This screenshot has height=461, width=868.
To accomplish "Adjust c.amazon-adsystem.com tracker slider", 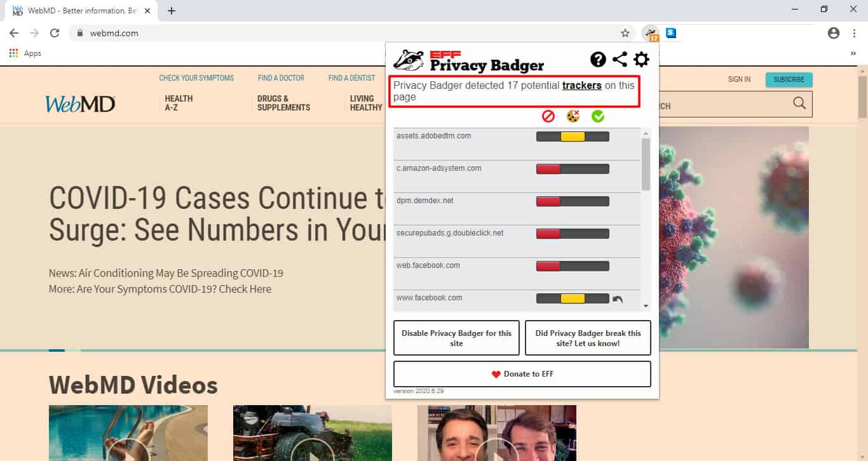I will coord(573,169).
